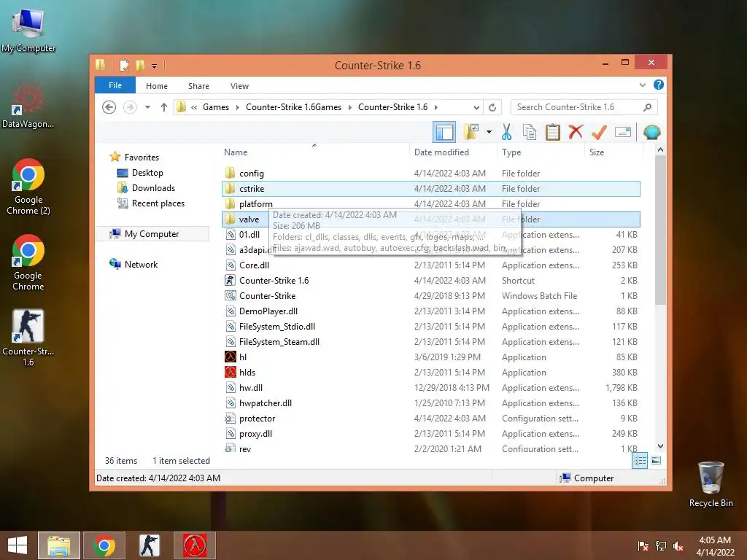Click the Search Counter-Strike 1.6 field

pos(584,107)
